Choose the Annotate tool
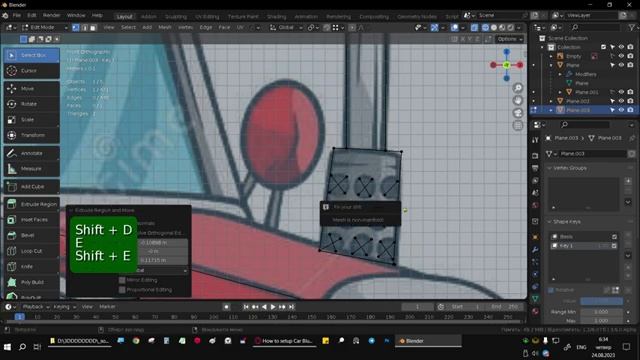Viewport: 640px width, 360px height. tap(32, 153)
